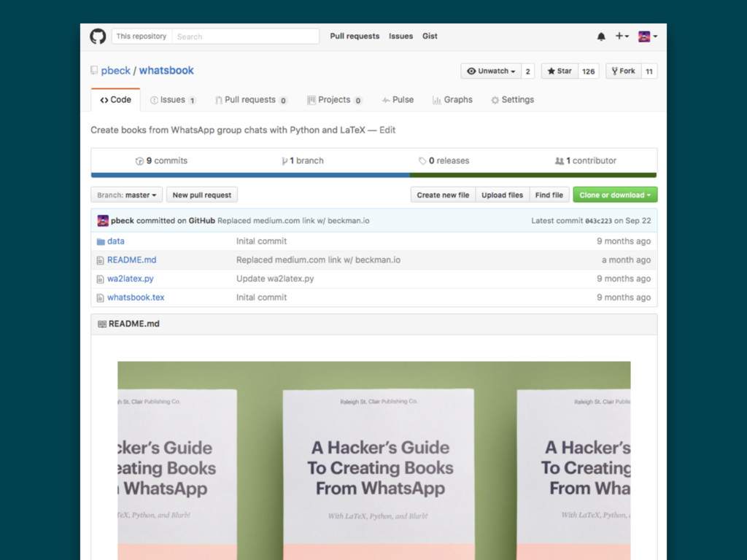Open Pull requests in the top navigation

355,36
